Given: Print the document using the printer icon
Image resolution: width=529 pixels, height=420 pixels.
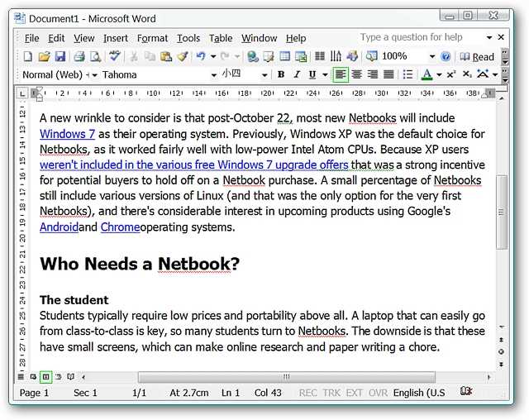Looking at the screenshot, I should tap(79, 56).
